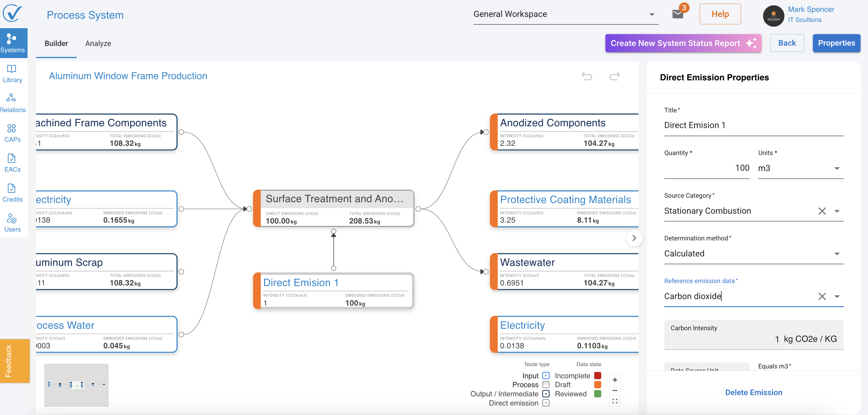Screen dimensions: 868x415
Task: Zoom in on the canvas
Action: pyautogui.click(x=615, y=380)
